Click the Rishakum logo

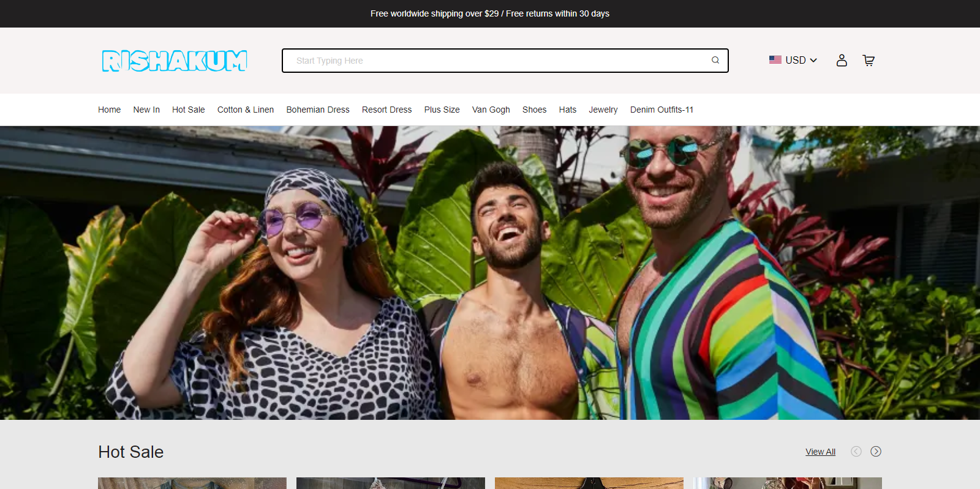tap(175, 61)
